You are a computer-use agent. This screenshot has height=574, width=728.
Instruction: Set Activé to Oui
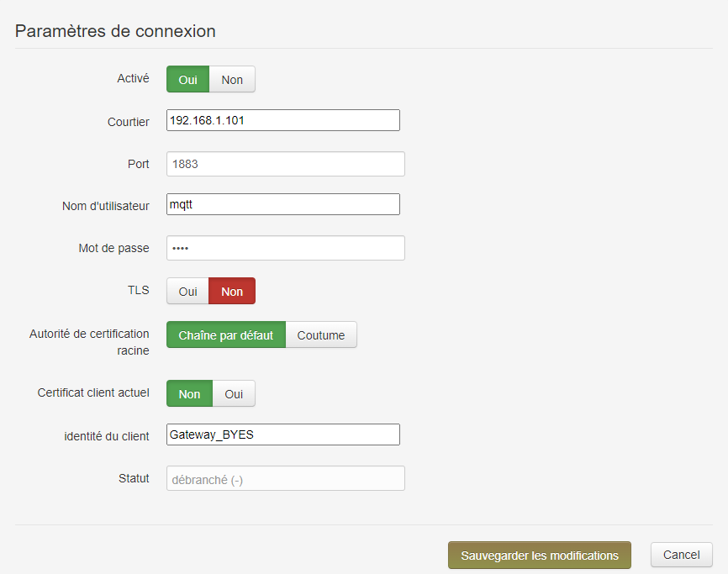point(188,79)
